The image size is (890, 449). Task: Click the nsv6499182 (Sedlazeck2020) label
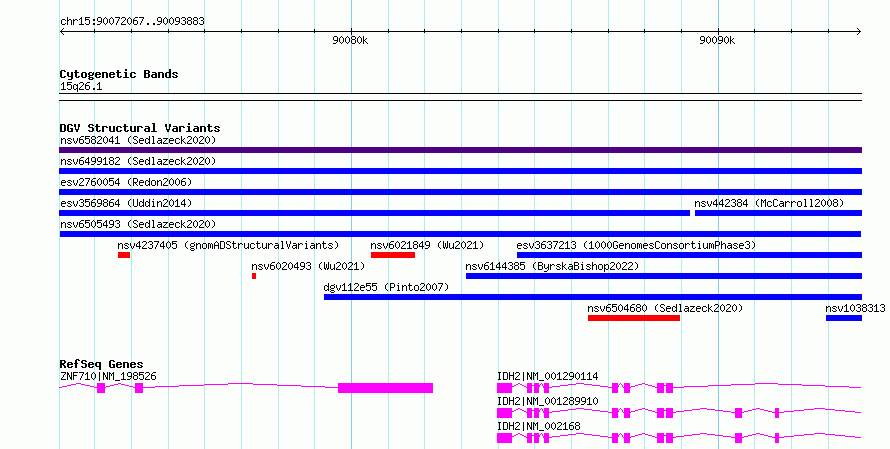pos(138,161)
